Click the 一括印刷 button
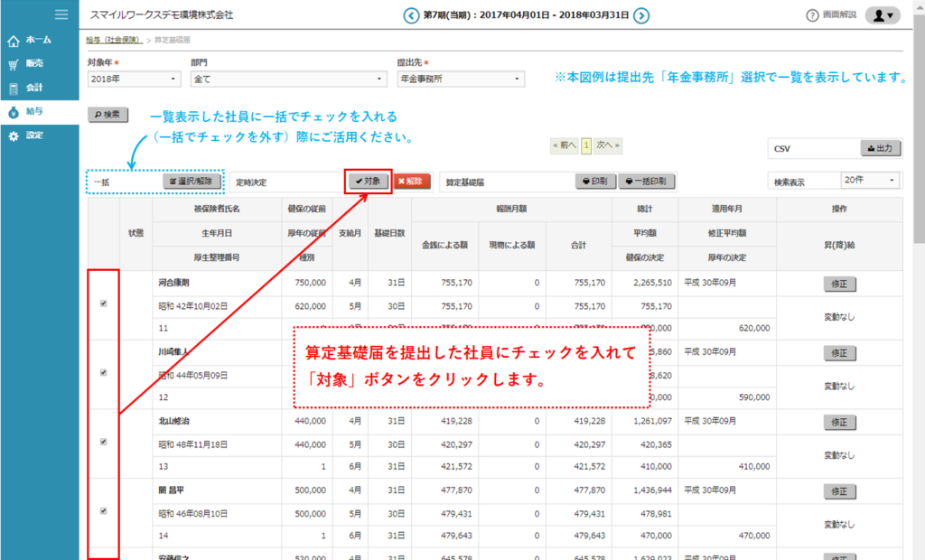 646,182
